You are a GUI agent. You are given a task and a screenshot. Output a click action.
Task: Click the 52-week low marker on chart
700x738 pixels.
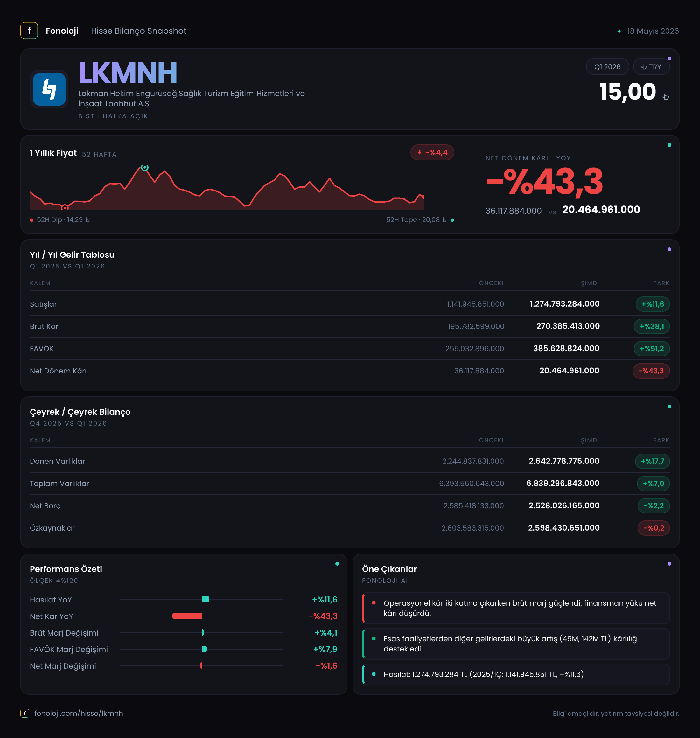65,208
